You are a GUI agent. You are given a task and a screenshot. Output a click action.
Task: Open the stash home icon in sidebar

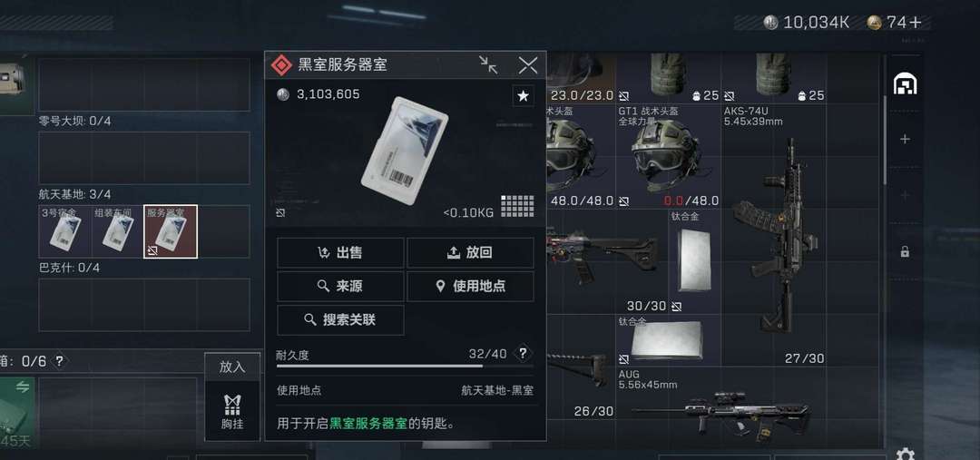click(905, 83)
